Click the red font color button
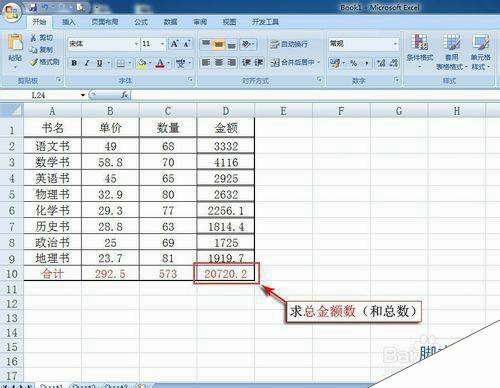The height and width of the screenshot is (388, 500). 160,63
